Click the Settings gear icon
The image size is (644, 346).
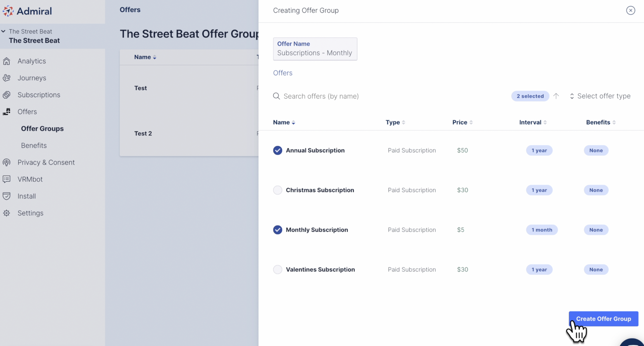[6, 213]
